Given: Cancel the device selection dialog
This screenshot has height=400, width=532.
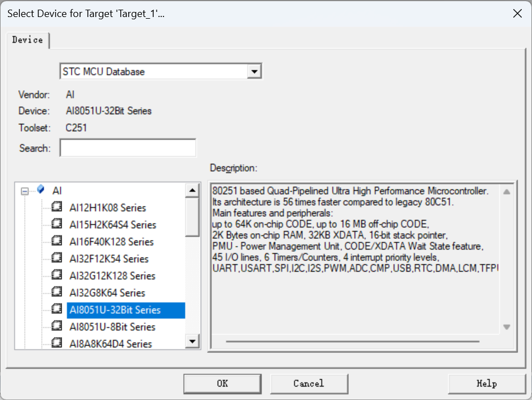Looking at the screenshot, I should click(x=309, y=384).
